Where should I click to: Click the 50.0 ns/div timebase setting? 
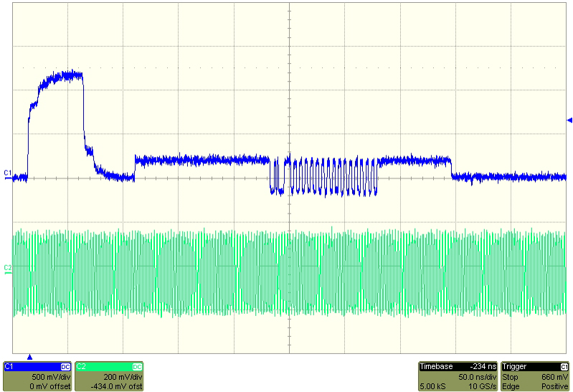point(479,376)
